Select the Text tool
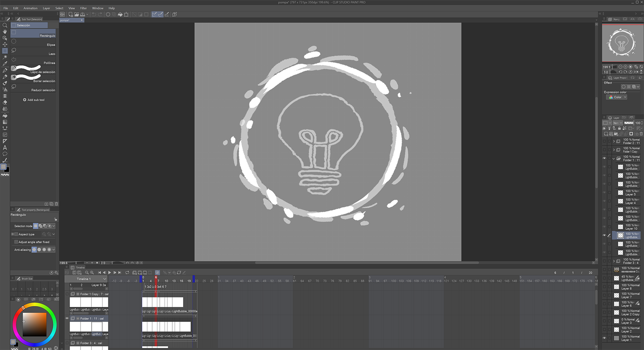This screenshot has width=644, height=350. click(5, 147)
